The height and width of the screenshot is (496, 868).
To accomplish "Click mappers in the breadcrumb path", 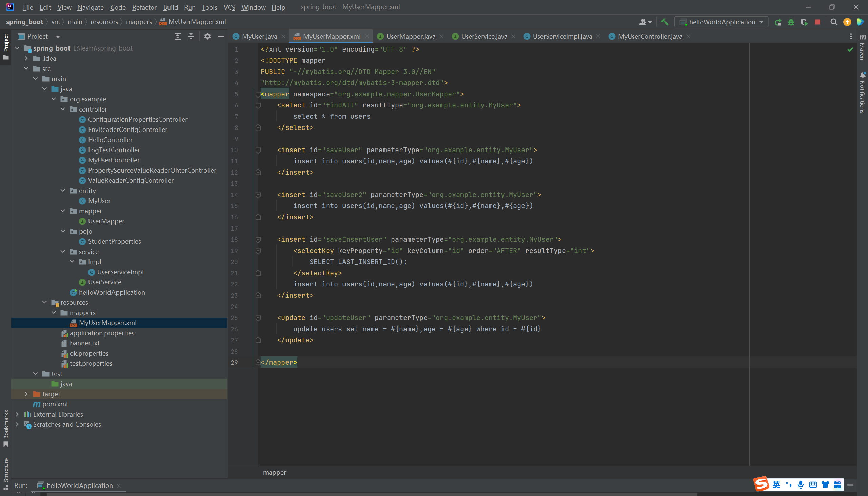I will point(139,22).
